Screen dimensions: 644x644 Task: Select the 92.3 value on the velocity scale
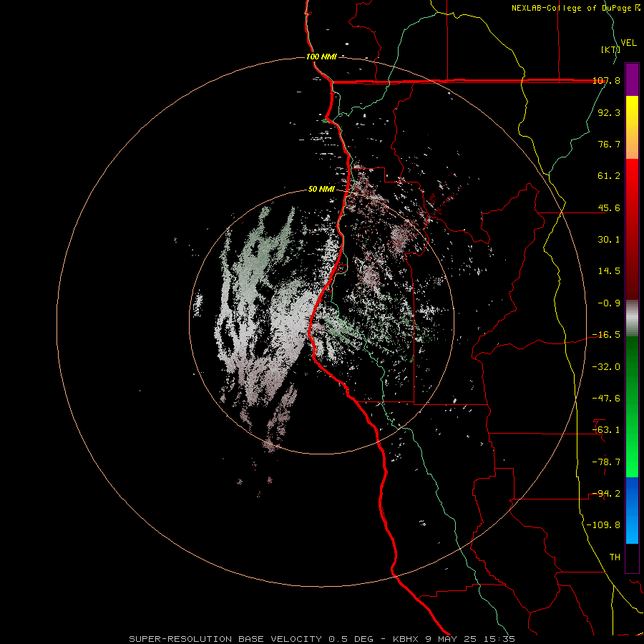click(x=609, y=112)
